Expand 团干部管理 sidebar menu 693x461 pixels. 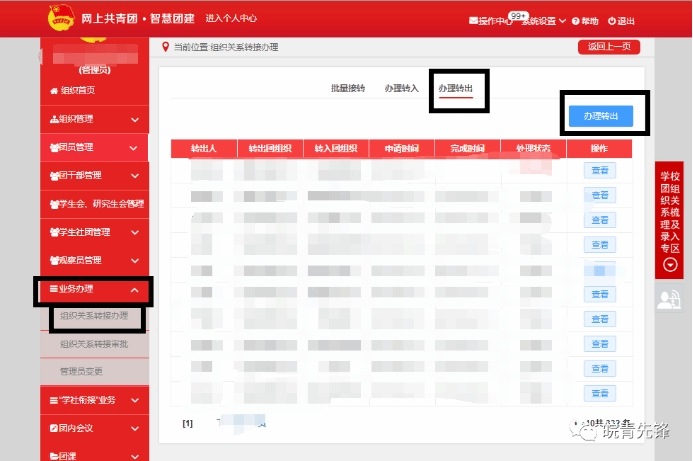coord(94,176)
